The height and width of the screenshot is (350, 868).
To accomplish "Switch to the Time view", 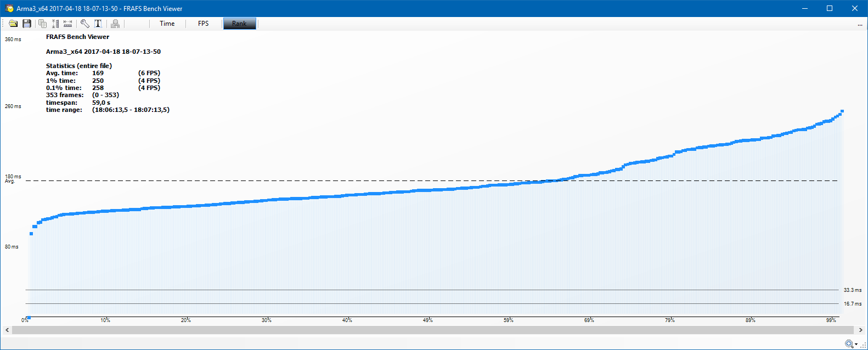I will pos(167,24).
